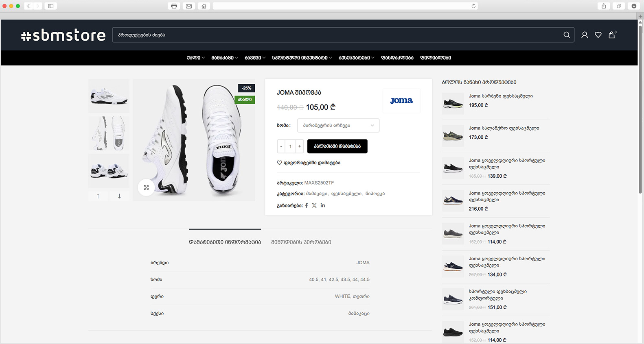This screenshot has height=344, width=644.
Task: Click thumbnail of 195,00 running shoe
Action: pos(453,103)
